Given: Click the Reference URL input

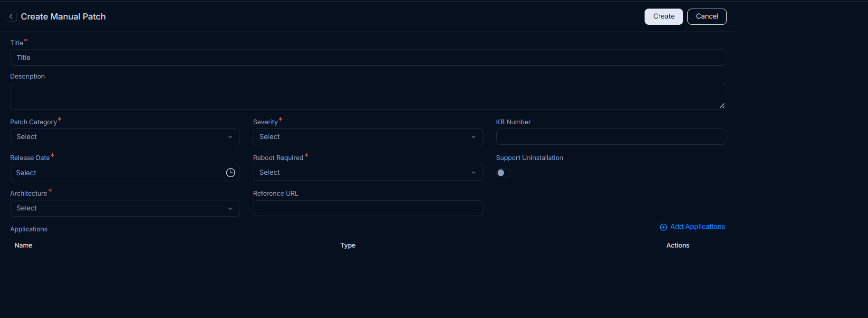Looking at the screenshot, I should pyautogui.click(x=368, y=208).
